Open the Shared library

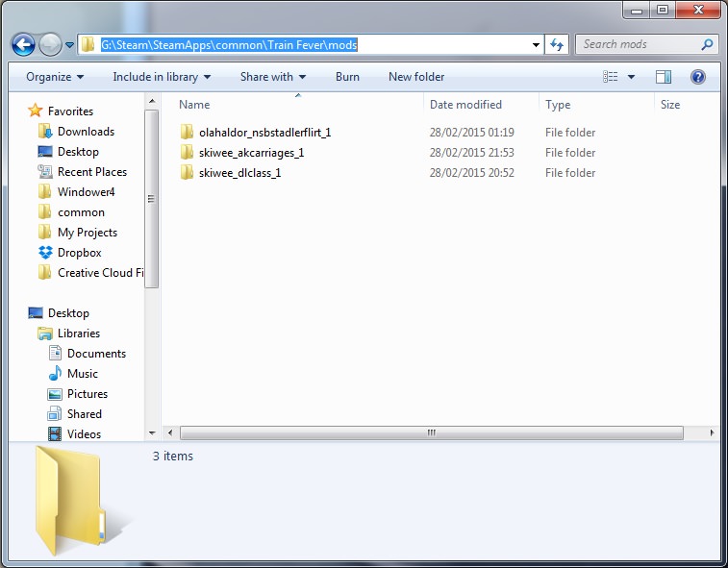click(84, 414)
